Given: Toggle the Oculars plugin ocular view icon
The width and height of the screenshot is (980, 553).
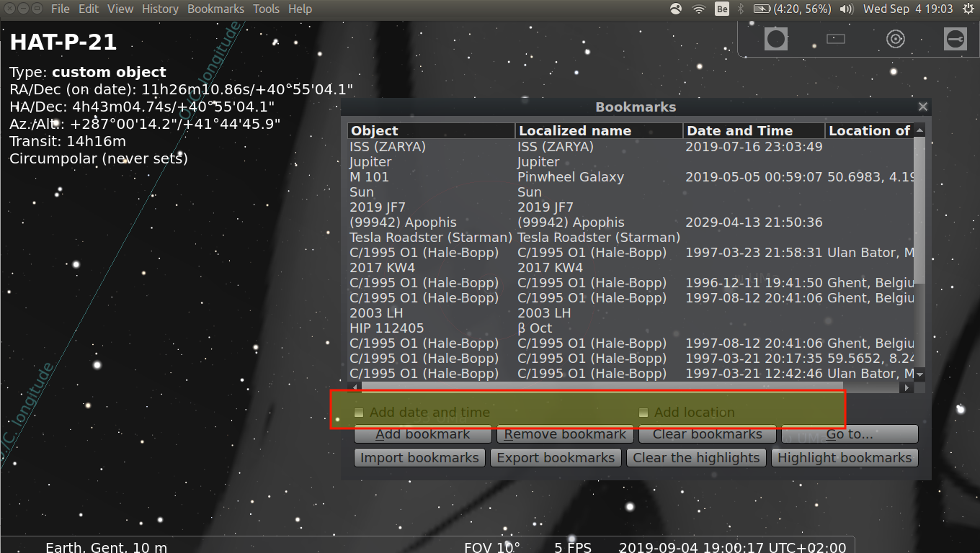Looking at the screenshot, I should tap(776, 39).
